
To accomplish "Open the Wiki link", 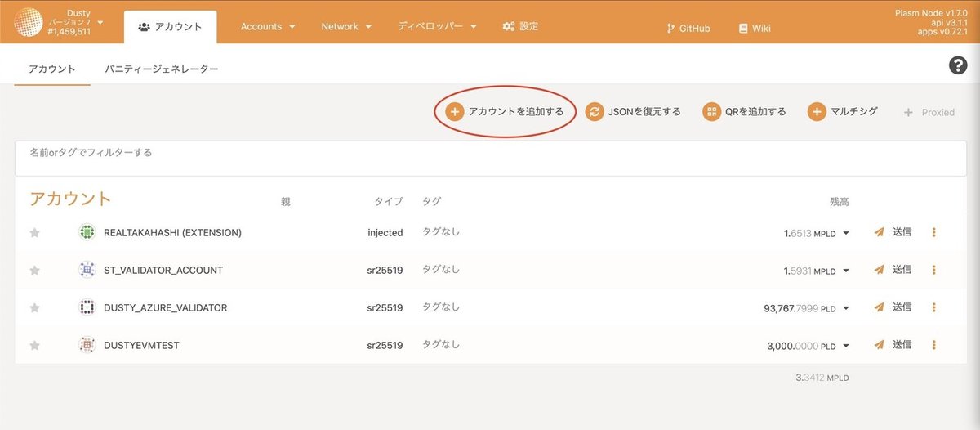I will [x=755, y=28].
